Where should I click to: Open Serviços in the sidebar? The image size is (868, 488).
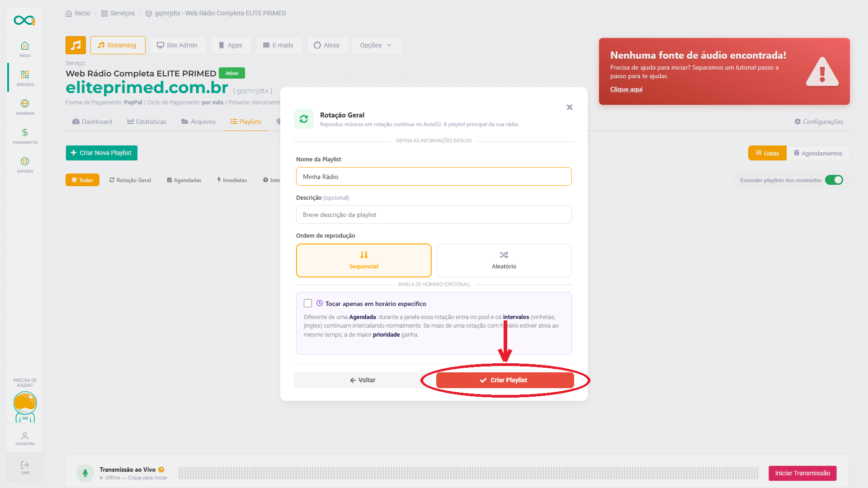point(25,78)
